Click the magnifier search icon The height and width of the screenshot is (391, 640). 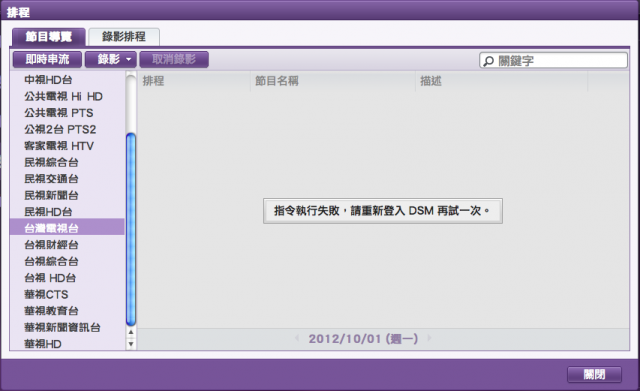(488, 61)
